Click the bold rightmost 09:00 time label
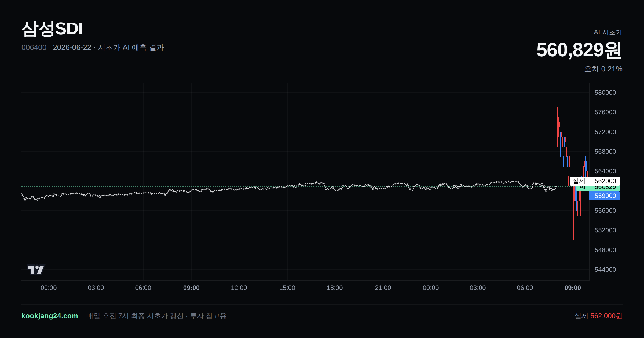Screen dimensions: 644x338 pos(573,288)
